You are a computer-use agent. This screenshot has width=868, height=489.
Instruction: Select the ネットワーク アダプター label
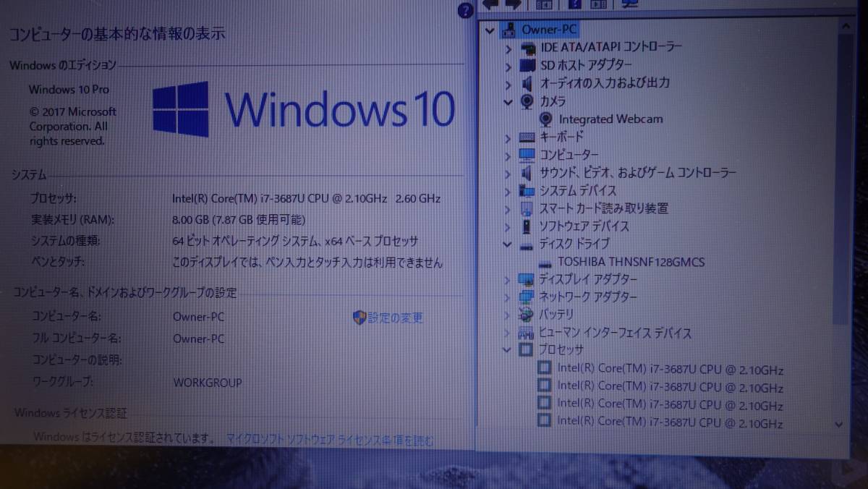click(588, 297)
